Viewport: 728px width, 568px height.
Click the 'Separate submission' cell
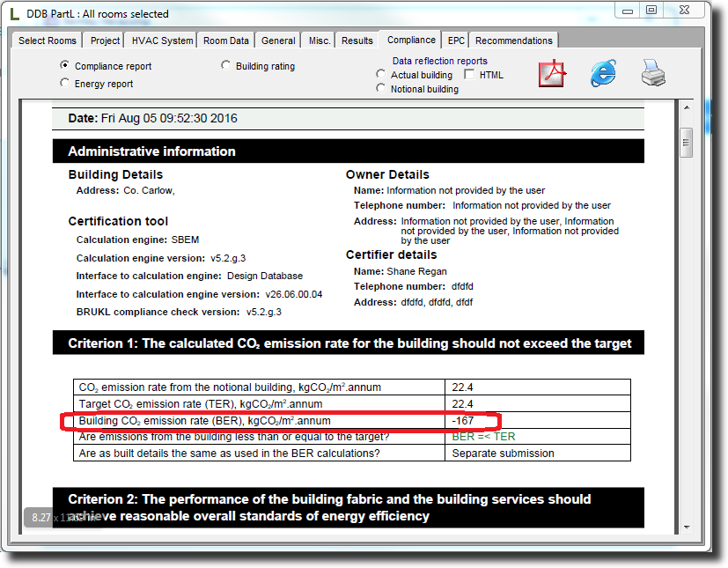537,454
